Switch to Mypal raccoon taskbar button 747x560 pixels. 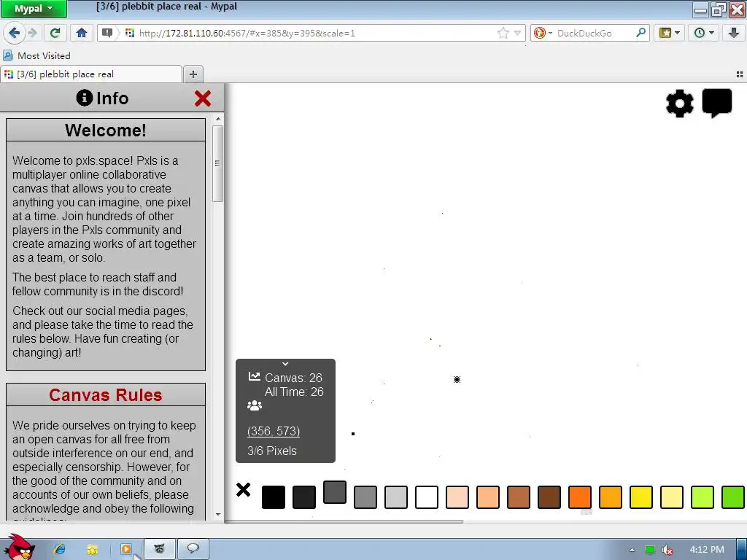point(160,549)
